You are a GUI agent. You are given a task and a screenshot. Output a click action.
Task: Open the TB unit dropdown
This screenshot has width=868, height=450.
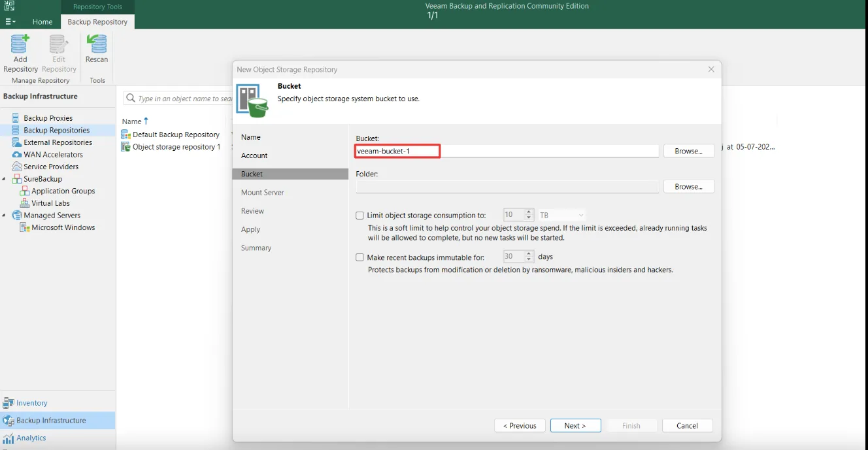click(561, 215)
